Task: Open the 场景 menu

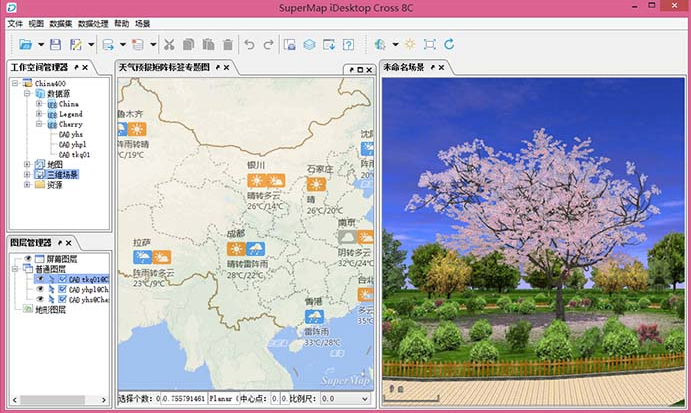Action: [142, 24]
